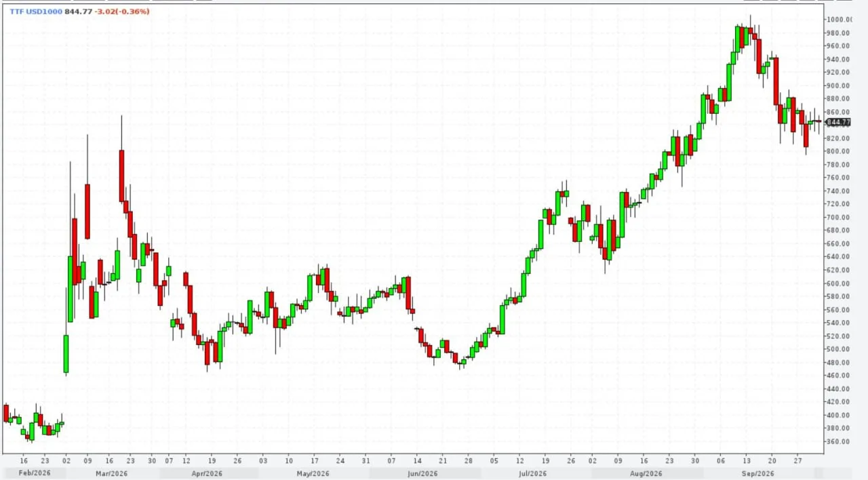Click the 1000.00 price axis label
This screenshot has width=868, height=480.
point(840,20)
